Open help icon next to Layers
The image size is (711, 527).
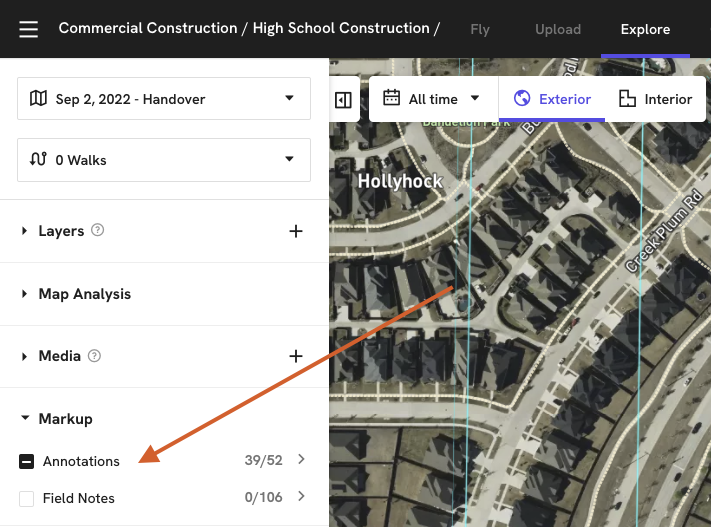tap(98, 230)
